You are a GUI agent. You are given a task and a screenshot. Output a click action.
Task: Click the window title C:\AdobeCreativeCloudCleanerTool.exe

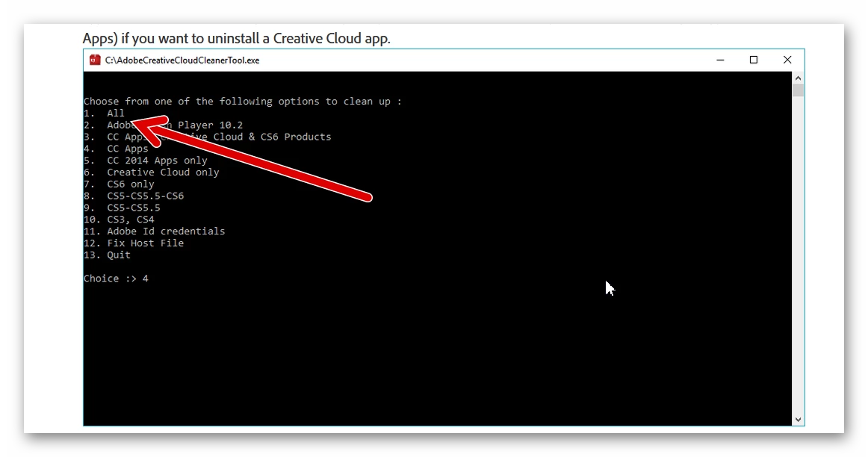click(182, 60)
